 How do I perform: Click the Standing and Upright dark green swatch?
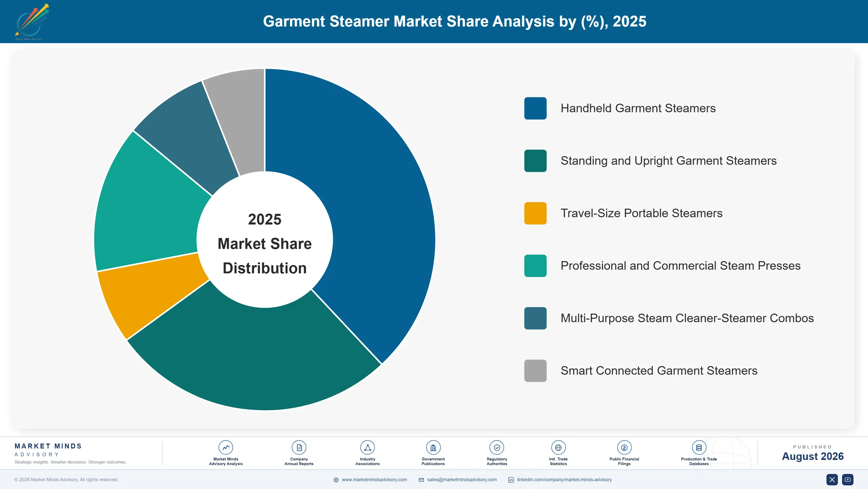click(535, 161)
